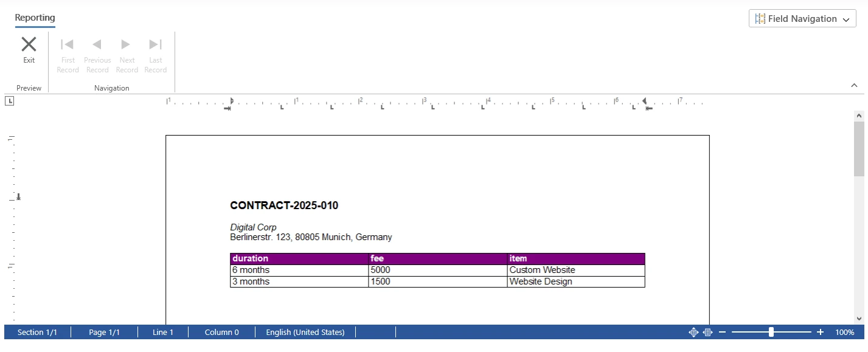Select the First Record navigation icon
868x352 pixels.
pos(68,43)
